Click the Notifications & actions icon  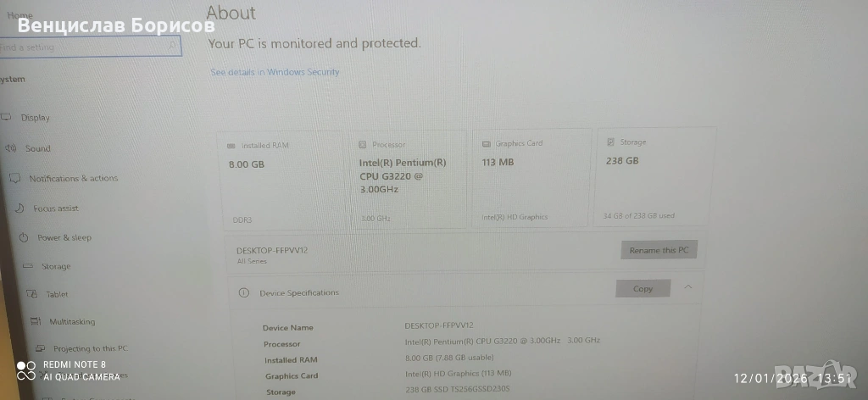[16, 178]
